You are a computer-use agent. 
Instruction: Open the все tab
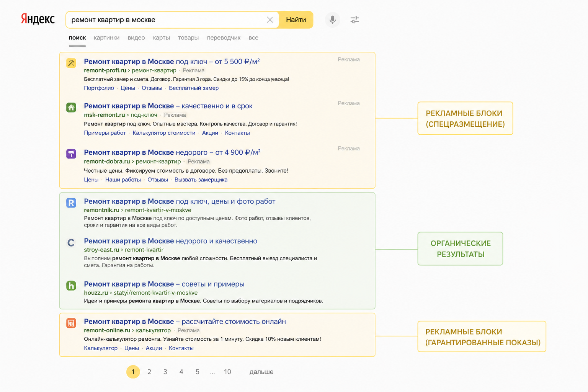(253, 38)
